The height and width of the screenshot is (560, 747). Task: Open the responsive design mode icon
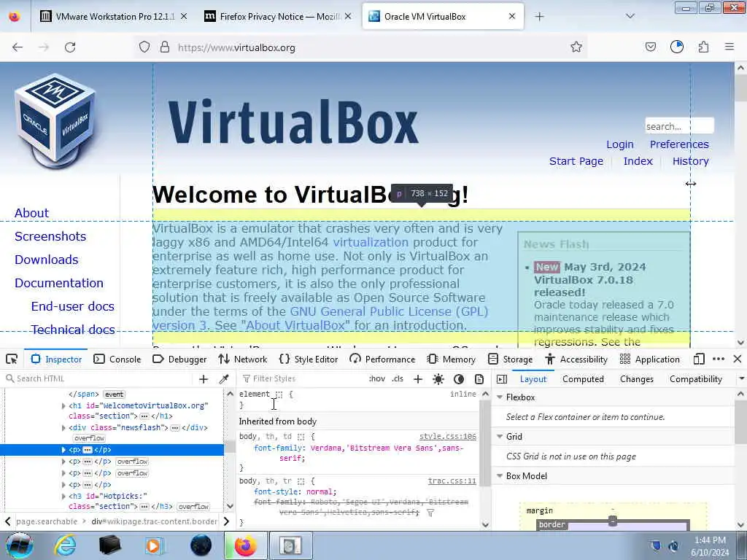coord(698,359)
